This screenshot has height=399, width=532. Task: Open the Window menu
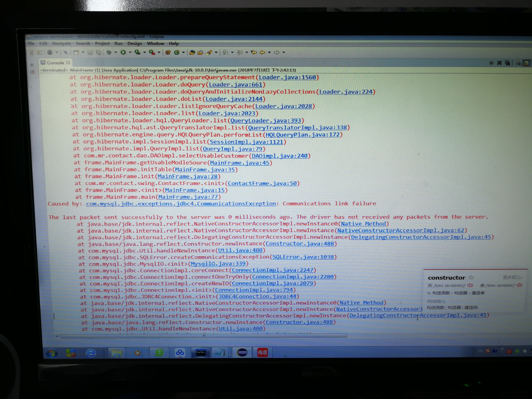155,44
